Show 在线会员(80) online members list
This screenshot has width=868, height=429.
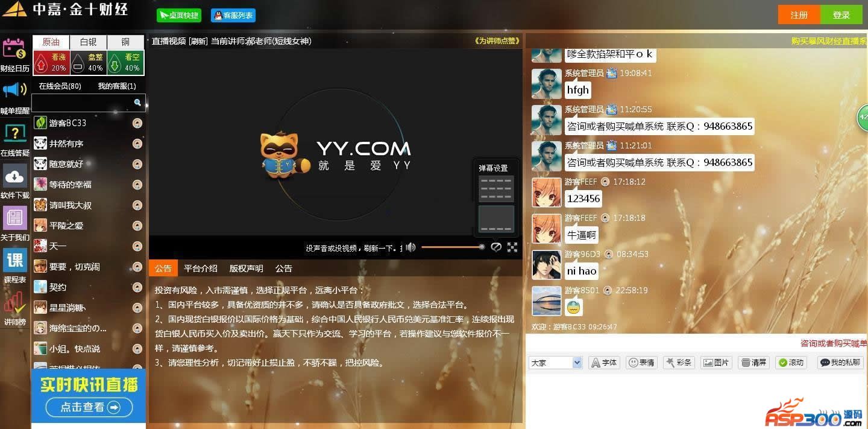point(60,86)
